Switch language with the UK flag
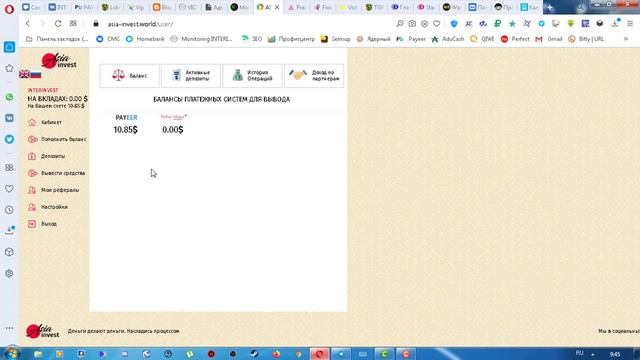The width and height of the screenshot is (640, 360). click(x=24, y=74)
